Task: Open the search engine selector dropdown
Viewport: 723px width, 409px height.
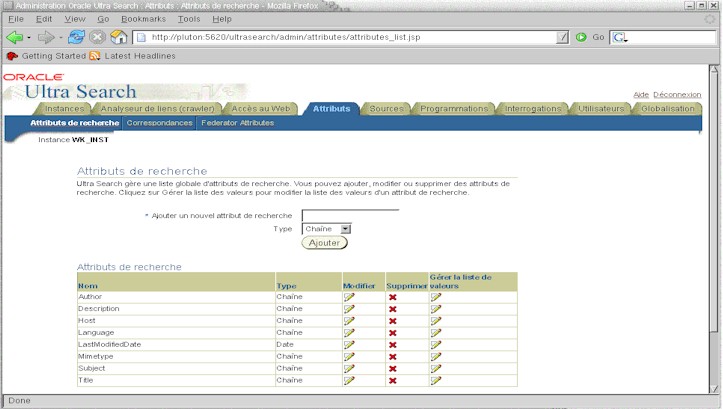Action: 620,37
